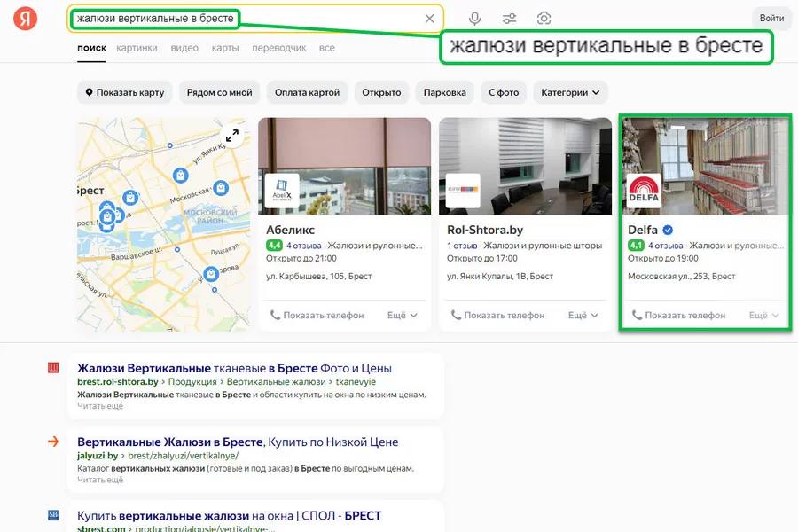Click the Yandex logo icon

pos(25,19)
